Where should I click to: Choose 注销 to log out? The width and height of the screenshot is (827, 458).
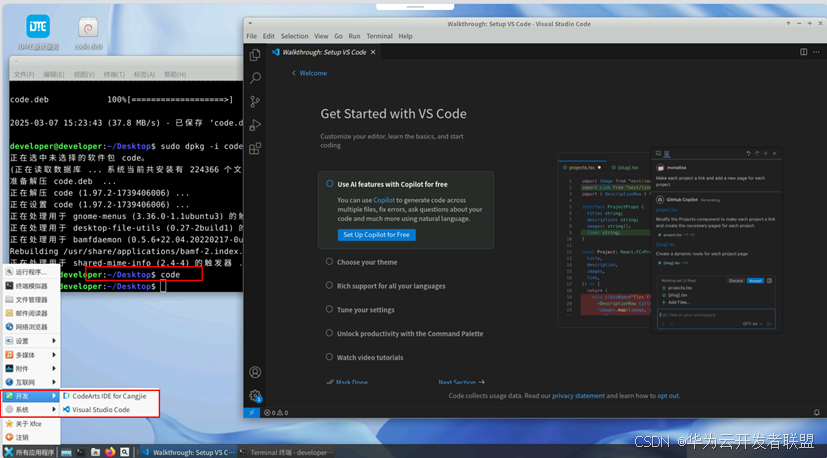[x=31, y=437]
